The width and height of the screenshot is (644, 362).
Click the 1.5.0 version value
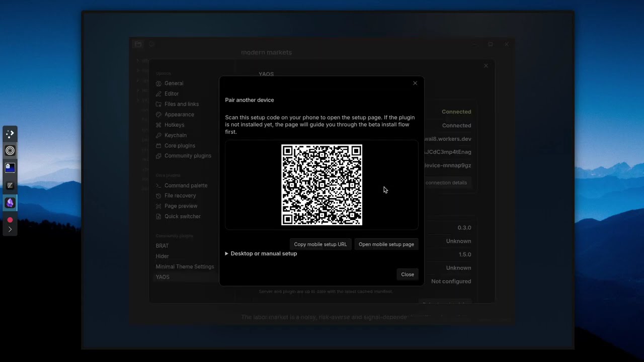tap(465, 255)
